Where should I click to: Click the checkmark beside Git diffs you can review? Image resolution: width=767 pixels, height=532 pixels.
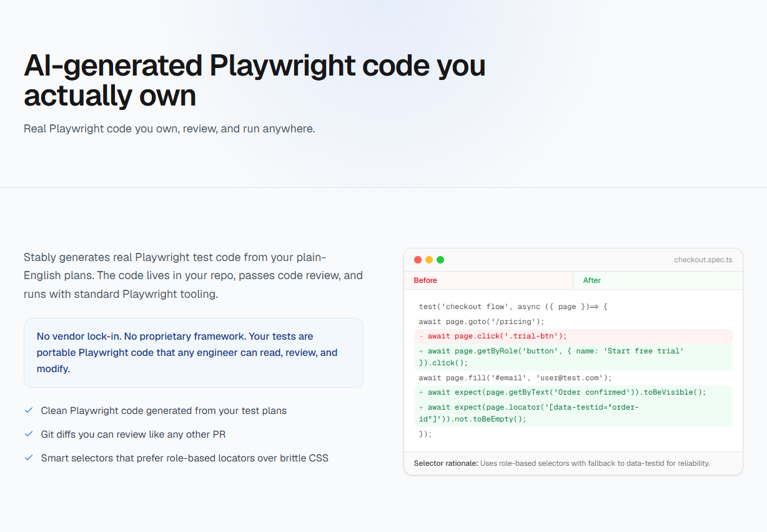pos(28,434)
